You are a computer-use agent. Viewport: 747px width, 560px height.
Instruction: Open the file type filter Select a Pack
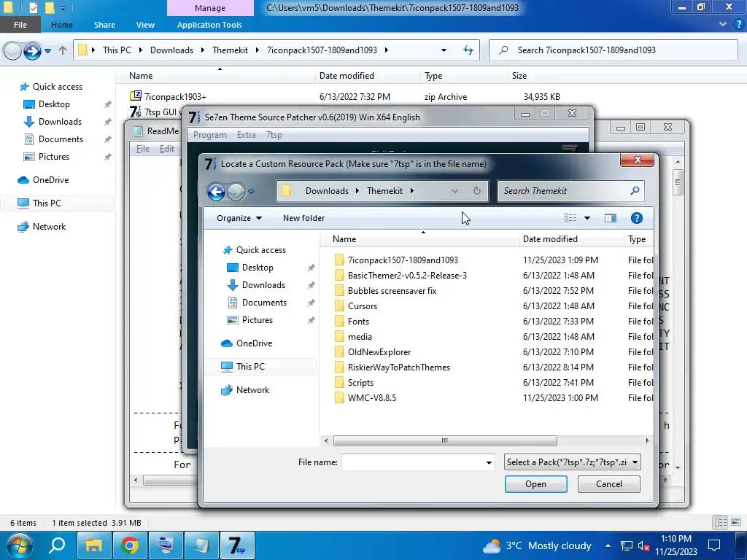pyautogui.click(x=572, y=462)
